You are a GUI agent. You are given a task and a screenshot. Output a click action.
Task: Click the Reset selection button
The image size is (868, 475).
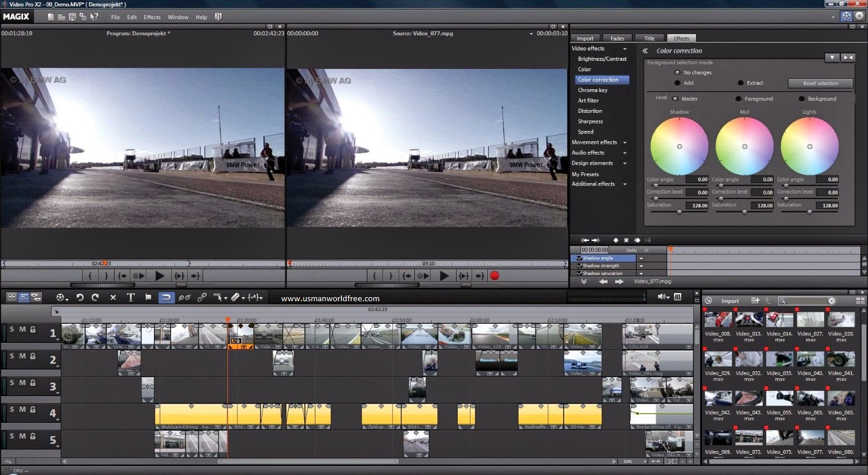819,83
